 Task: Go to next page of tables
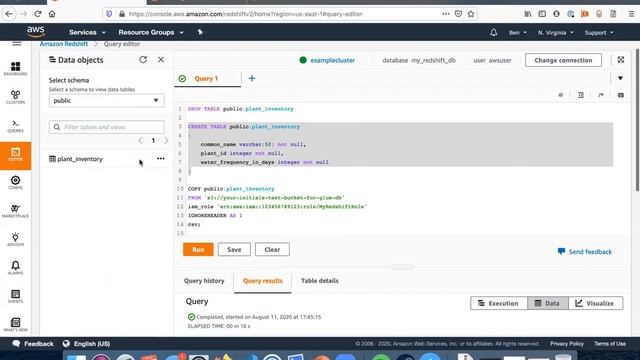(166, 140)
